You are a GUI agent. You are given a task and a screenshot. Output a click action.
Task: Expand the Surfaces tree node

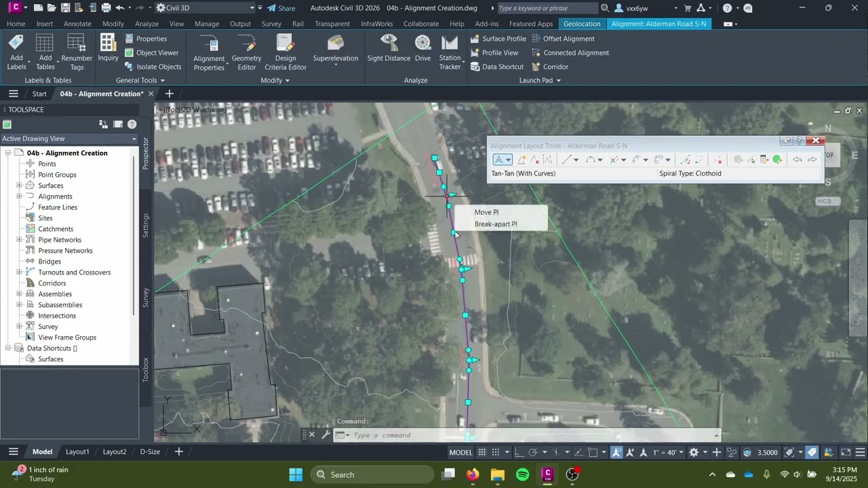pos(20,186)
